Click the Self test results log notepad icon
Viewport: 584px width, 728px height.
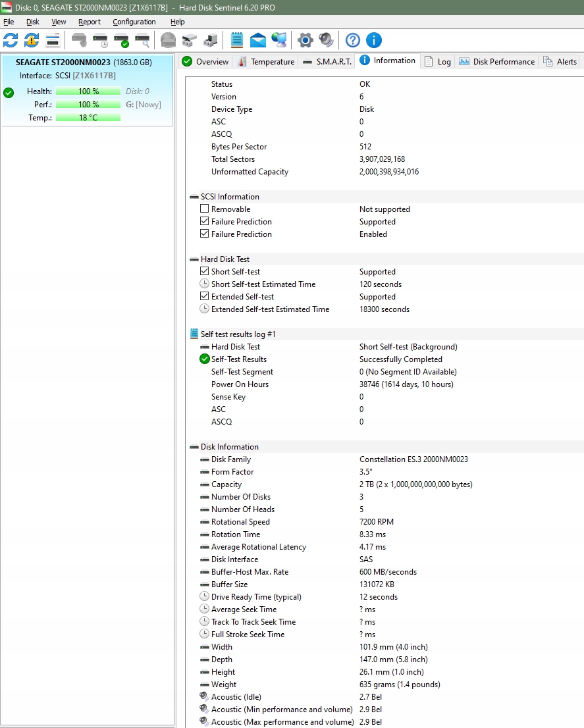click(194, 334)
